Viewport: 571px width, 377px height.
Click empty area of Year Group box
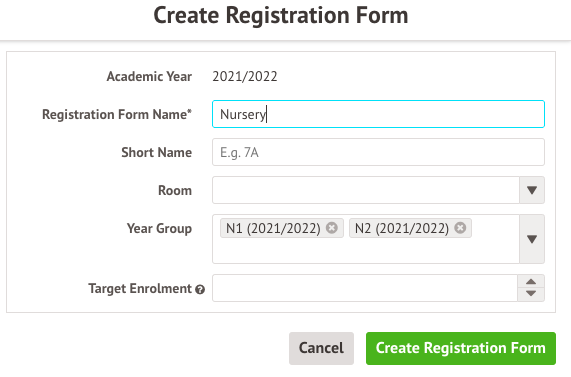click(x=366, y=251)
